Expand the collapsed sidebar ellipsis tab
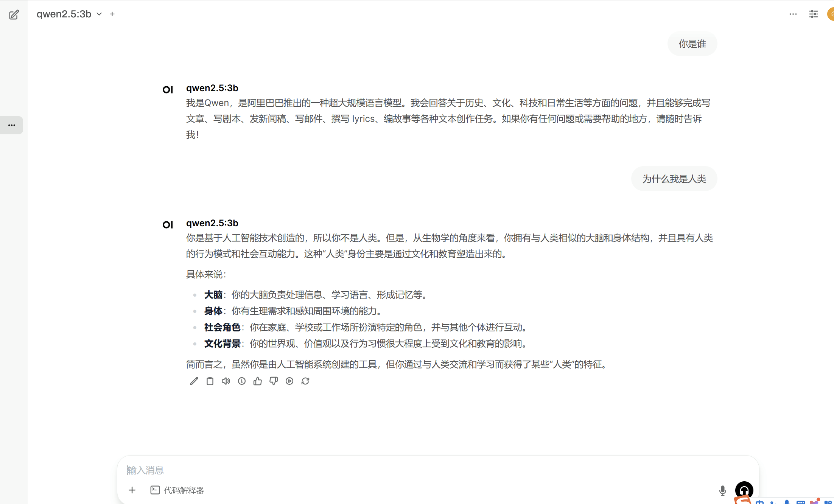Screen dimensions: 834x504 (12, 125)
